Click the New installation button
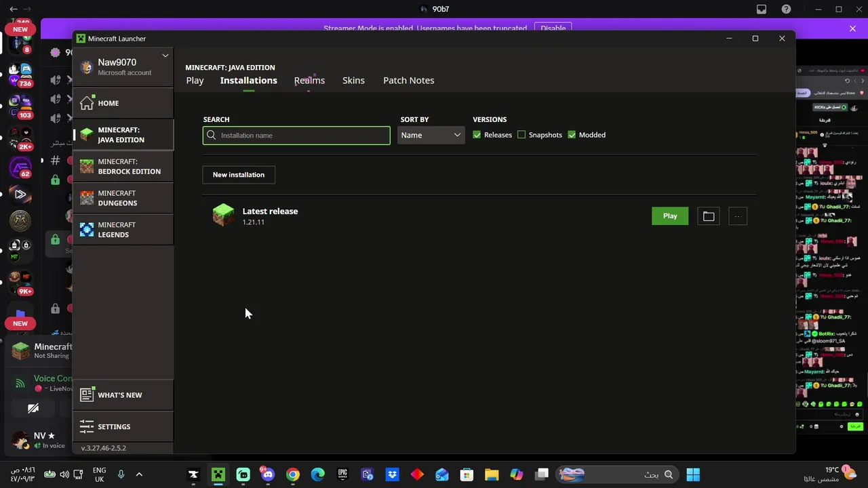The width and height of the screenshot is (868, 488). click(239, 175)
